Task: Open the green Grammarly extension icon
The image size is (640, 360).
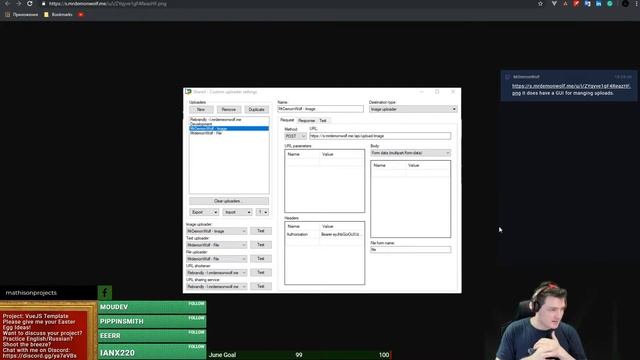Action: click(610, 4)
